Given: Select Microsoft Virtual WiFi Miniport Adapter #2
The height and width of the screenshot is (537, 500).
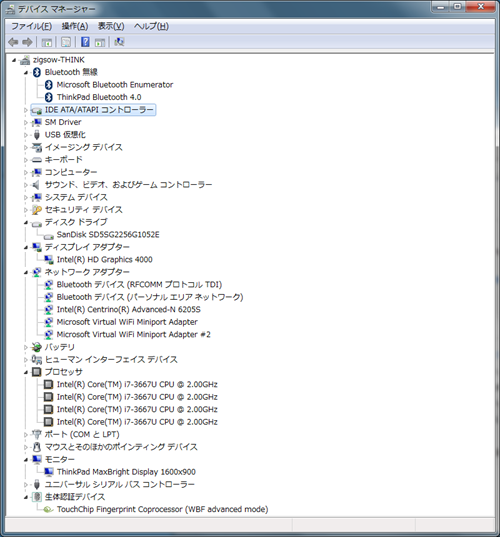Looking at the screenshot, I should point(134,335).
